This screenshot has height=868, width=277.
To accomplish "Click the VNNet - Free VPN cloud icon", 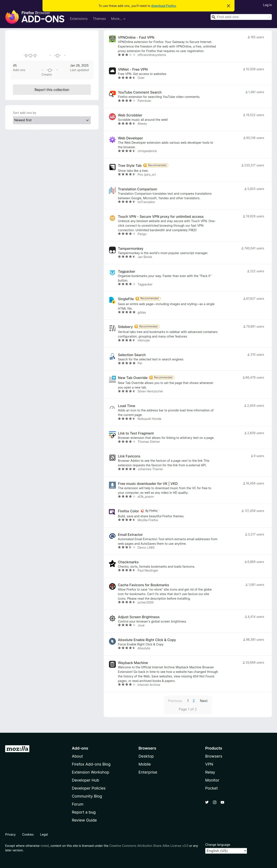I will [x=112, y=71].
